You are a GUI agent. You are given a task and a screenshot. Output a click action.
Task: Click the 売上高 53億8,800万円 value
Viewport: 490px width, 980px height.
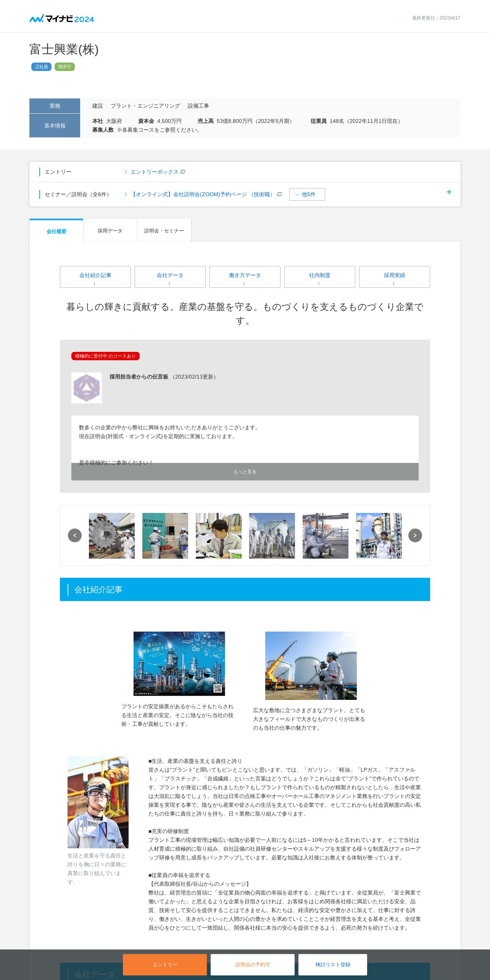pyautogui.click(x=246, y=121)
